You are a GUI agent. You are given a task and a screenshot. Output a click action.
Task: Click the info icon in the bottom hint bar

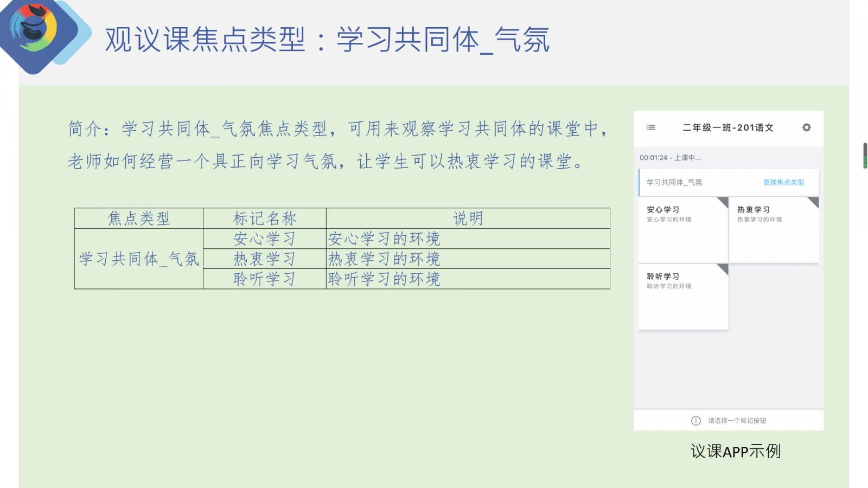[x=695, y=421]
